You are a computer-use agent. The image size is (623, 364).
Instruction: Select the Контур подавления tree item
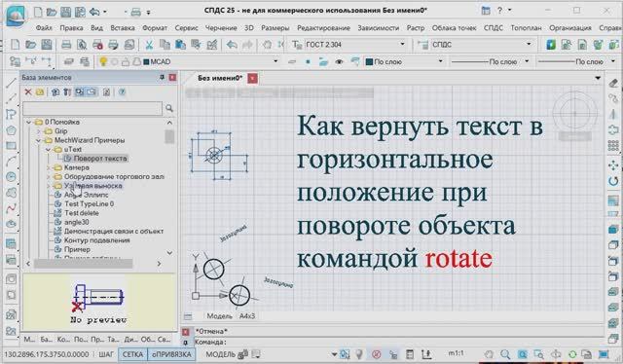tap(97, 240)
